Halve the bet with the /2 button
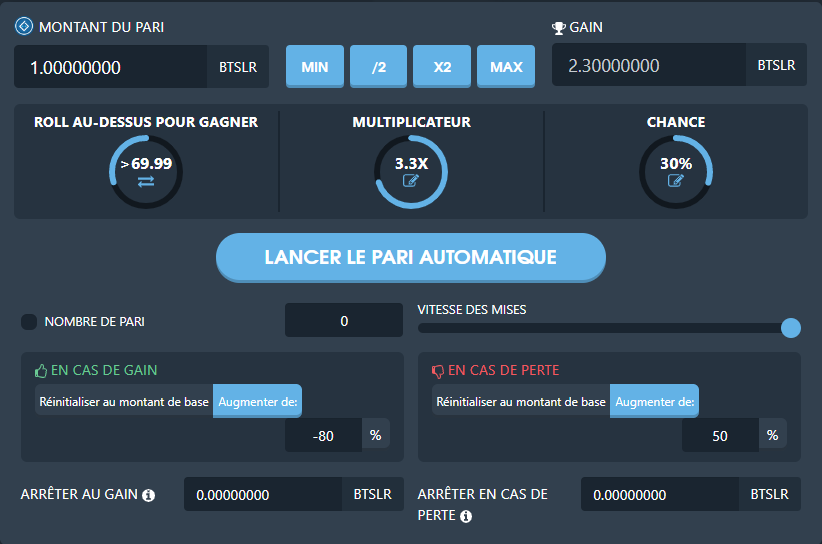This screenshot has width=822, height=544. pos(378,67)
